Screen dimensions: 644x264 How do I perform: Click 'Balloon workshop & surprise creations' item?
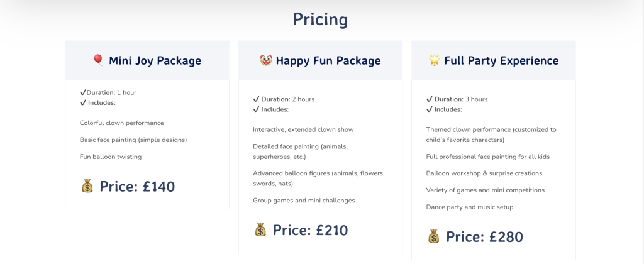[484, 173]
